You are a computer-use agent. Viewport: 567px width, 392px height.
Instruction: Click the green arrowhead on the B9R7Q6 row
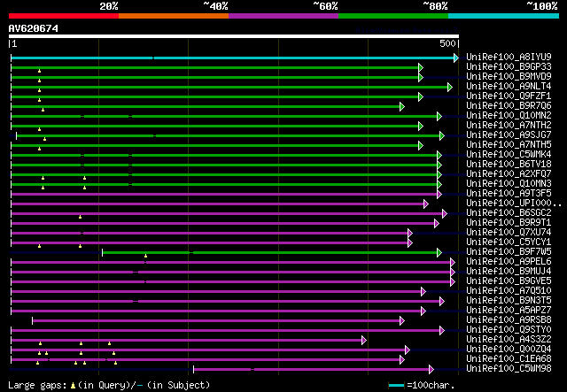point(401,106)
